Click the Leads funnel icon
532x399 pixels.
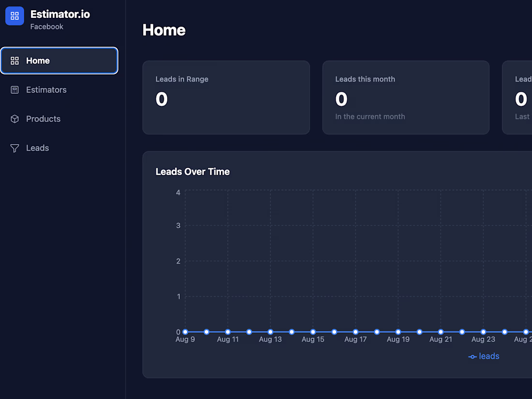tap(15, 148)
